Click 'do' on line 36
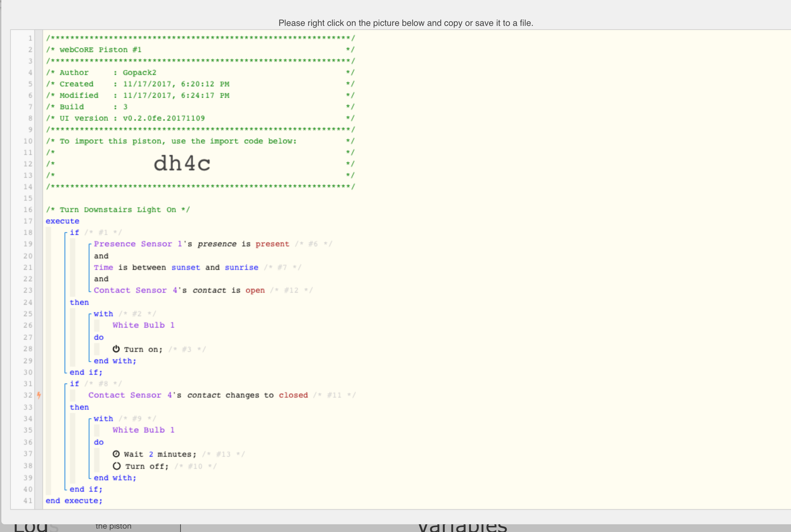 click(x=99, y=442)
